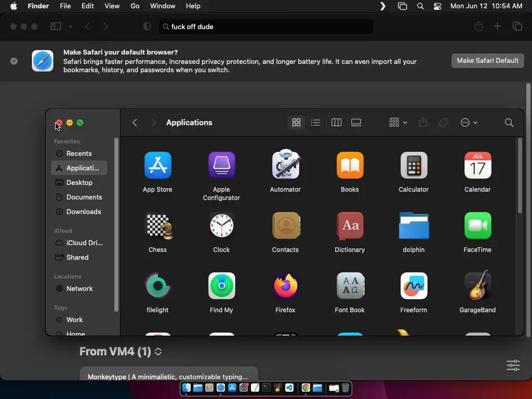Open the View menu

click(x=112, y=6)
